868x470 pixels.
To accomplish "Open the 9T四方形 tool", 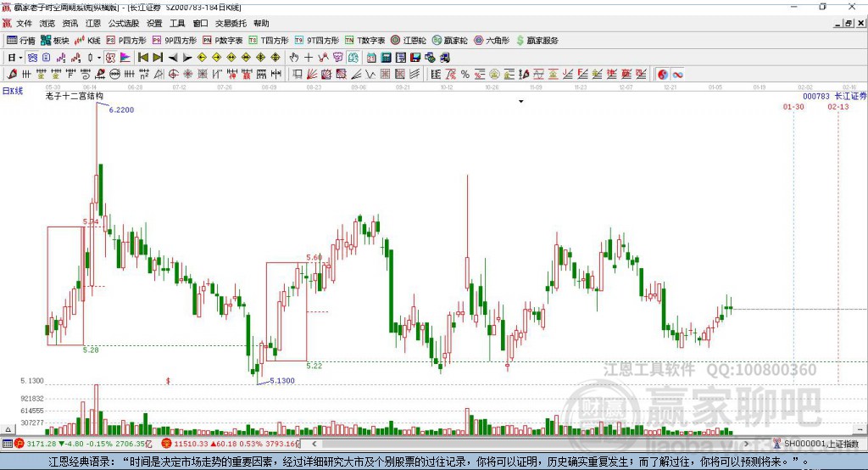I will click(317, 41).
